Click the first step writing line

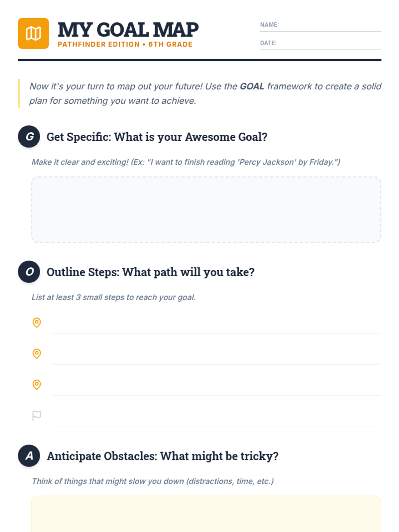216,326
